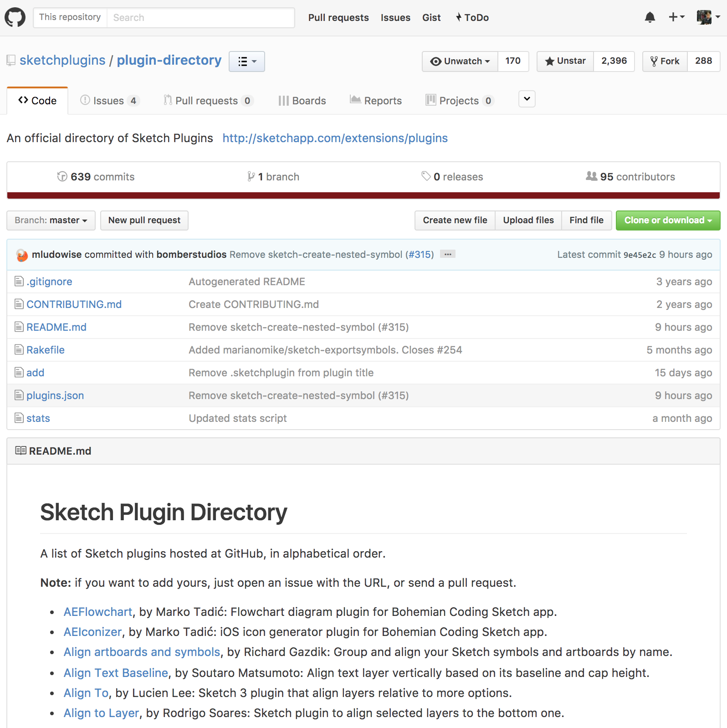Image resolution: width=727 pixels, height=728 pixels.
Task: View the 0 releases page
Action: coord(452,177)
